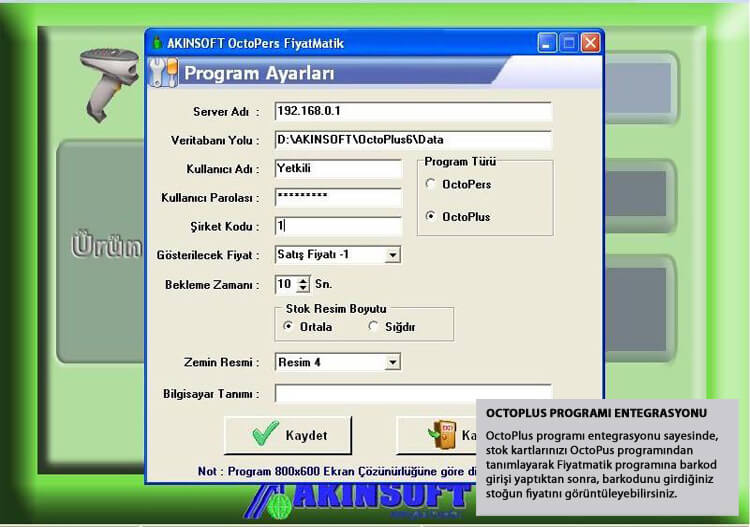Screen dimensions: 750x527
Task: Click the green checkmark icon on Kaydet
Action: (265, 435)
